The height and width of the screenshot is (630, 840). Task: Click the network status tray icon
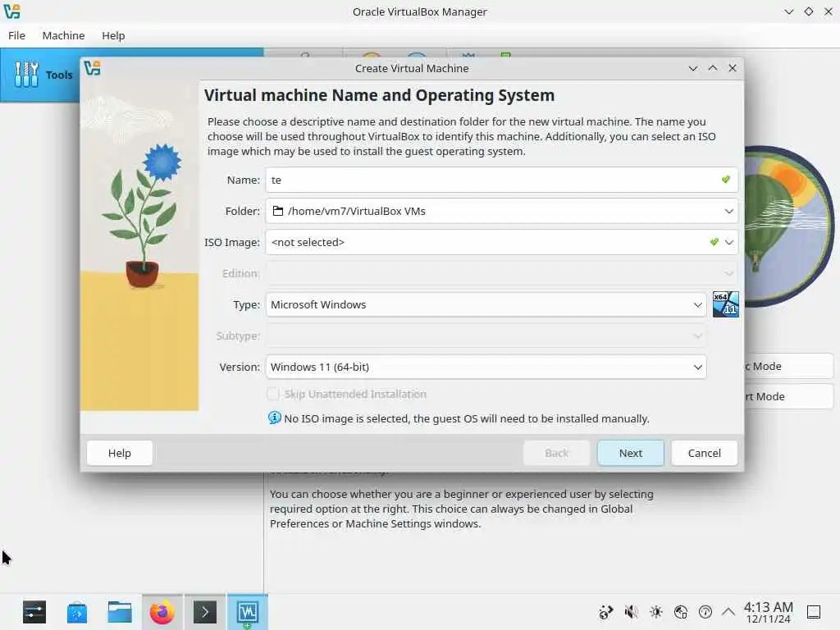(x=681, y=612)
